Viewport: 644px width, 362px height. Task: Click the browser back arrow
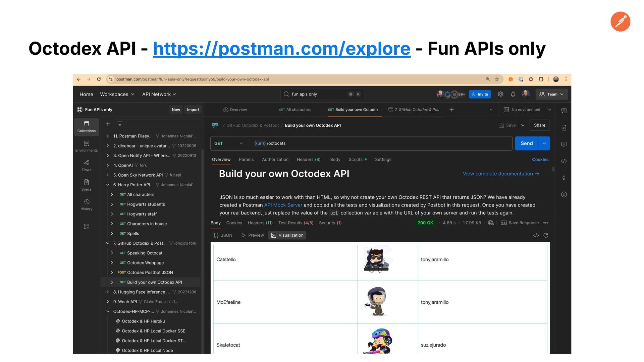79,79
